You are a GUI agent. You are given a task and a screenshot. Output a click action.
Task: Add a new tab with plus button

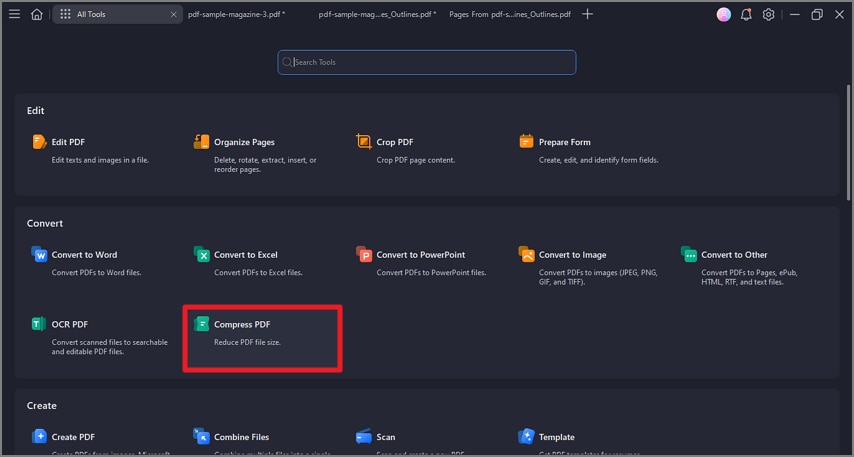587,15
